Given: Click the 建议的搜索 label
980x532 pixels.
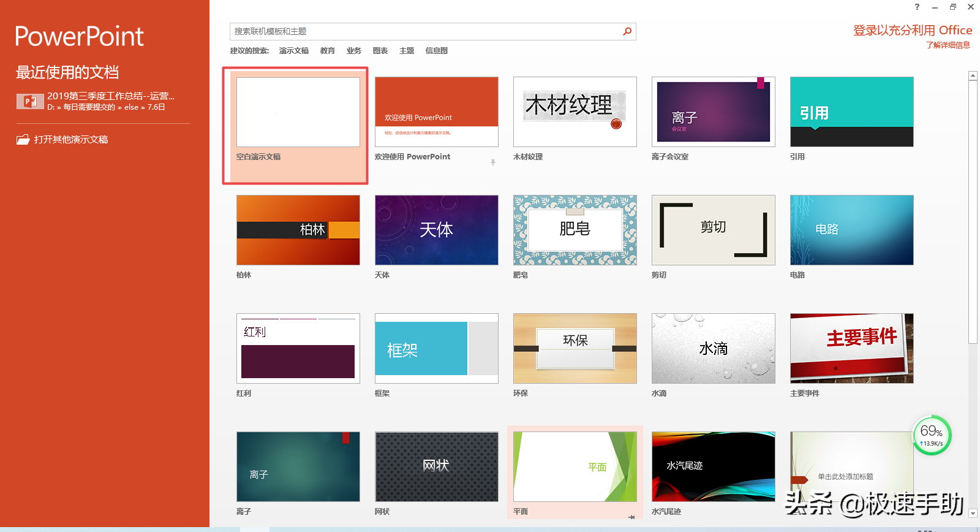Looking at the screenshot, I should click(249, 51).
